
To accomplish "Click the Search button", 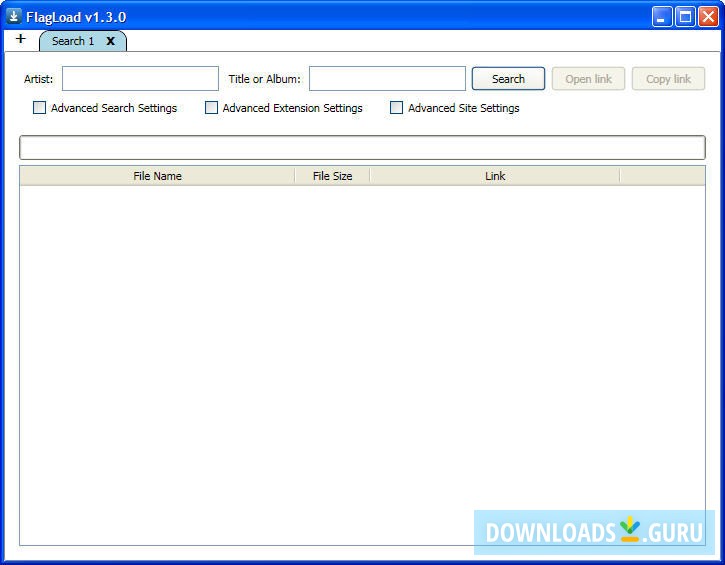I will point(508,79).
